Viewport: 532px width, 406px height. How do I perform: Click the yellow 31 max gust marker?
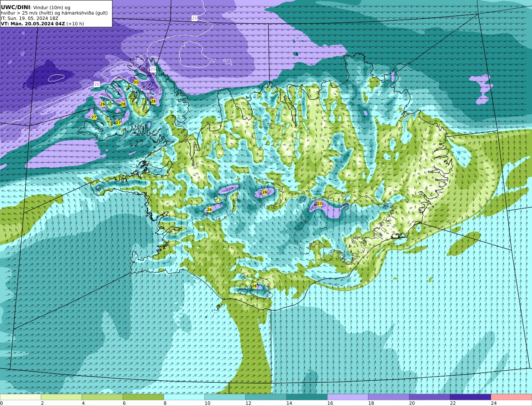136,82
